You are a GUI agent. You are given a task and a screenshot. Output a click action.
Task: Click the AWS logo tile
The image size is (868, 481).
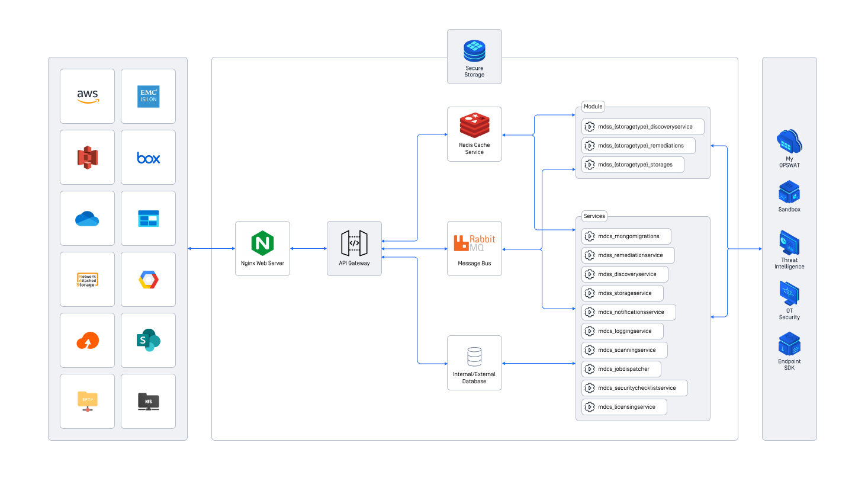pyautogui.click(x=88, y=97)
